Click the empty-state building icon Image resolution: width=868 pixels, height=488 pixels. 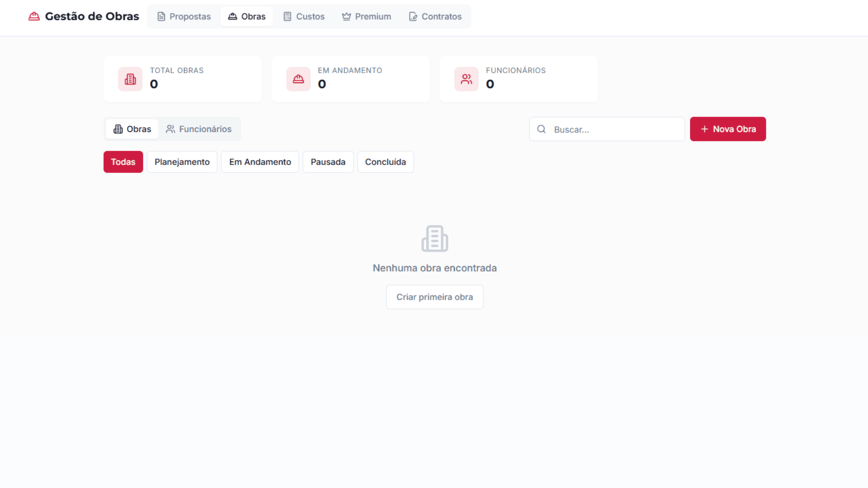(x=435, y=239)
